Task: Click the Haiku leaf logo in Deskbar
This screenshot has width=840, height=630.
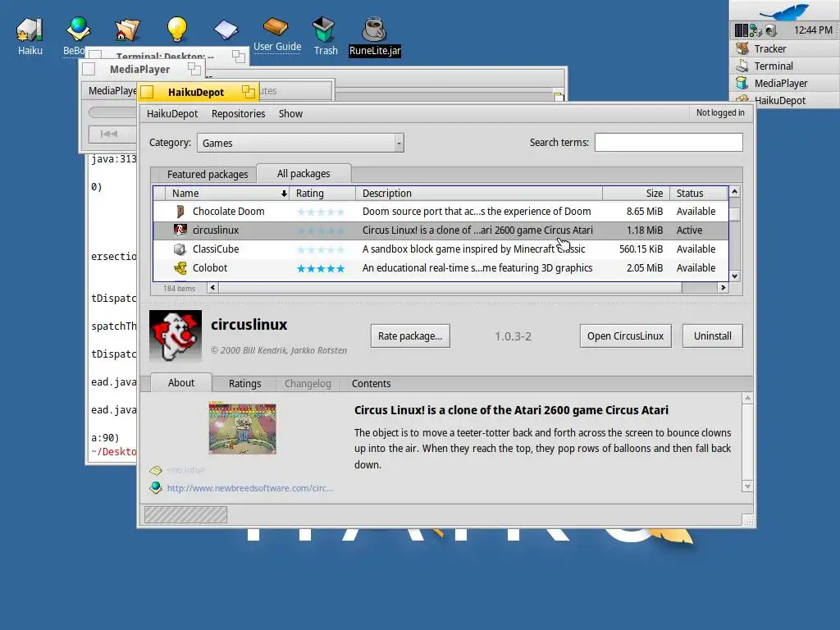Action: click(783, 11)
